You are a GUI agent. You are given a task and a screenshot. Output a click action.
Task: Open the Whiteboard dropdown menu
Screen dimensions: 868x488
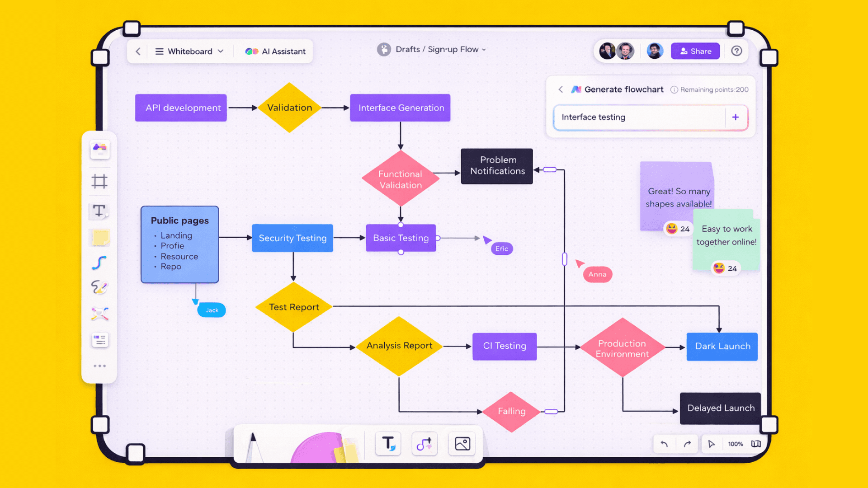coord(190,51)
